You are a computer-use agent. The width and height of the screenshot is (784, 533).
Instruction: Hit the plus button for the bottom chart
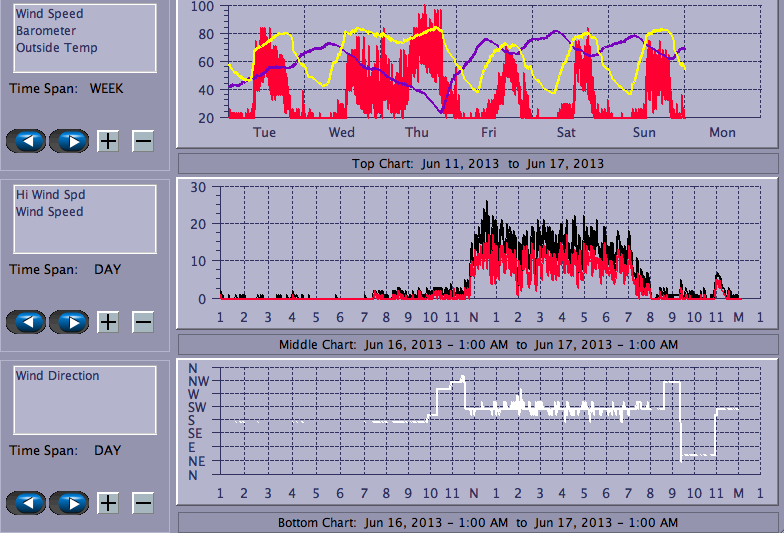click(108, 503)
